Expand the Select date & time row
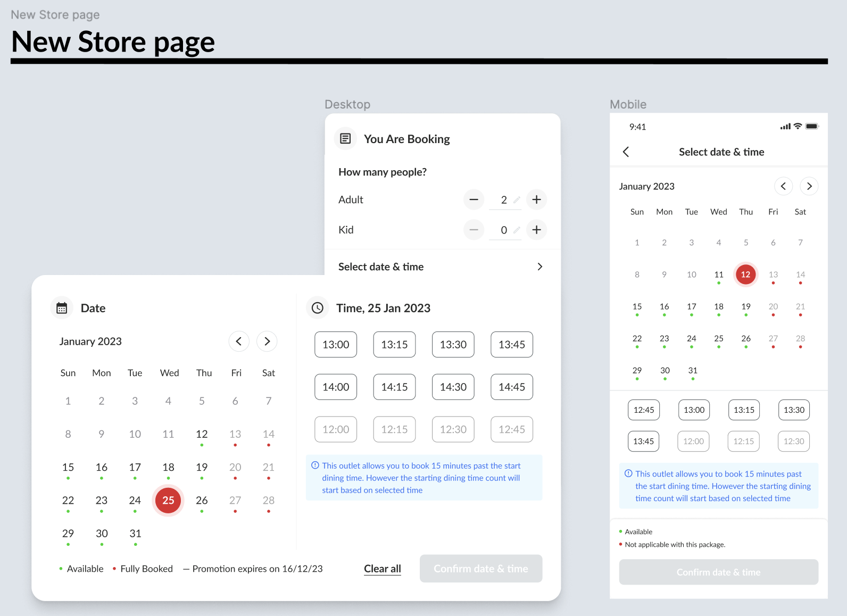This screenshot has width=847, height=616. 539,267
